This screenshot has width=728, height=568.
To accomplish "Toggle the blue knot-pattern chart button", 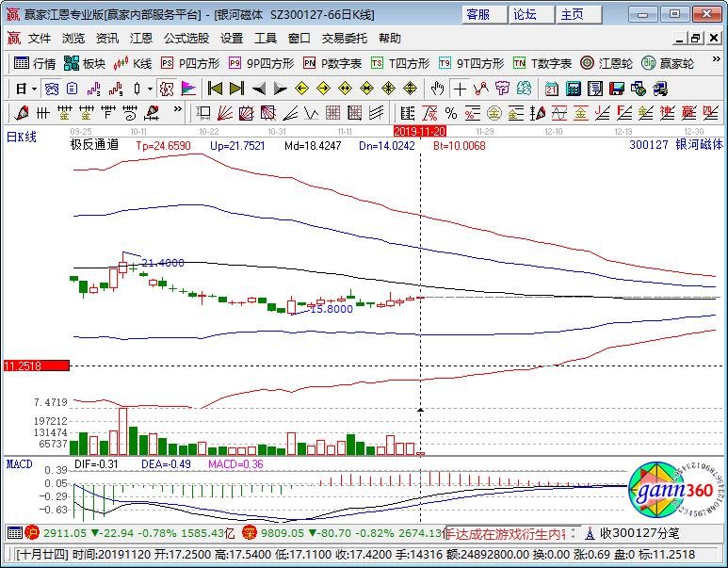I will pyautogui.click(x=51, y=89).
